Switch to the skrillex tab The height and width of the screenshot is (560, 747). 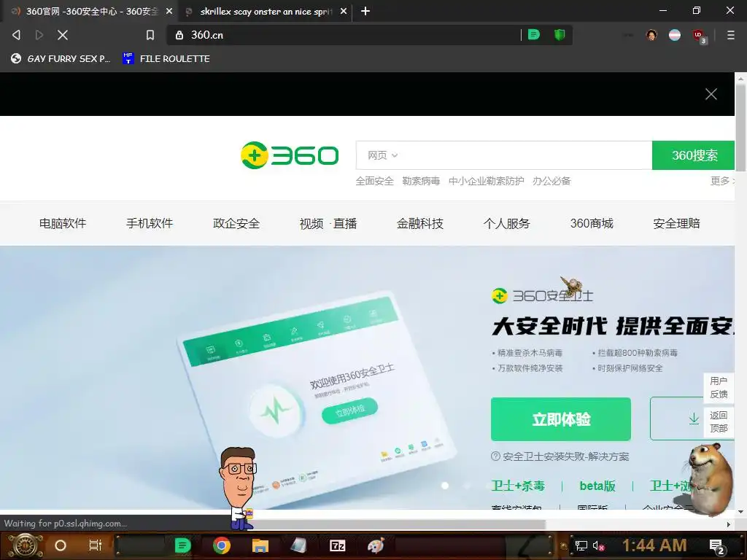coord(266,11)
